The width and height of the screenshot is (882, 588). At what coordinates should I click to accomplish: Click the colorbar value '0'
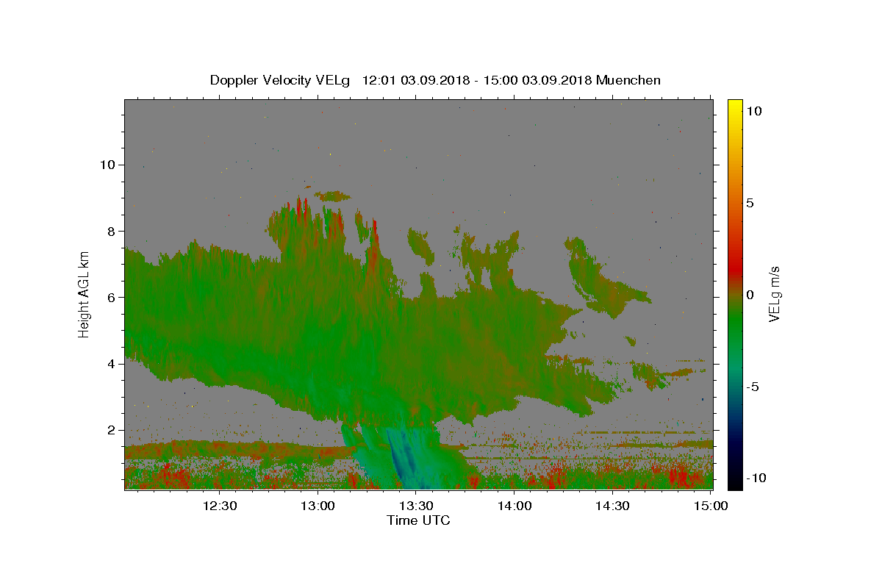click(750, 295)
